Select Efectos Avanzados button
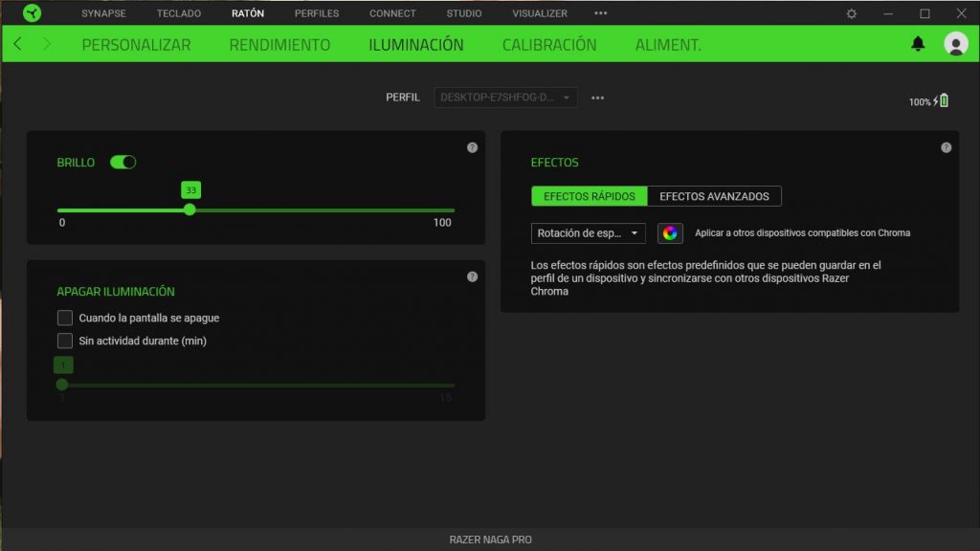Viewport: 980px width, 551px height. coord(714,196)
